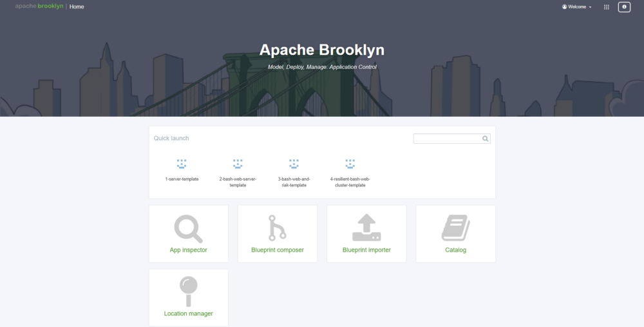Image resolution: width=644 pixels, height=327 pixels.
Task: Click the Quick launch search field
Action: point(452,139)
